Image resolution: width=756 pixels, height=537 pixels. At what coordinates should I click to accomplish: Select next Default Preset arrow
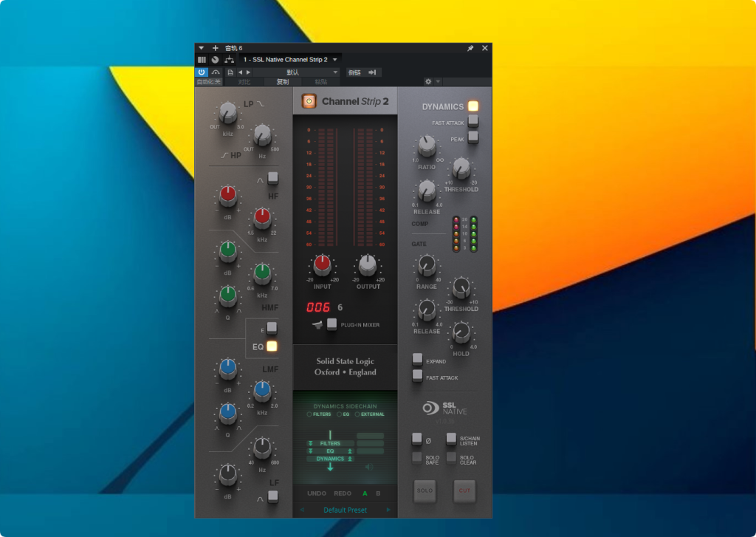(388, 510)
